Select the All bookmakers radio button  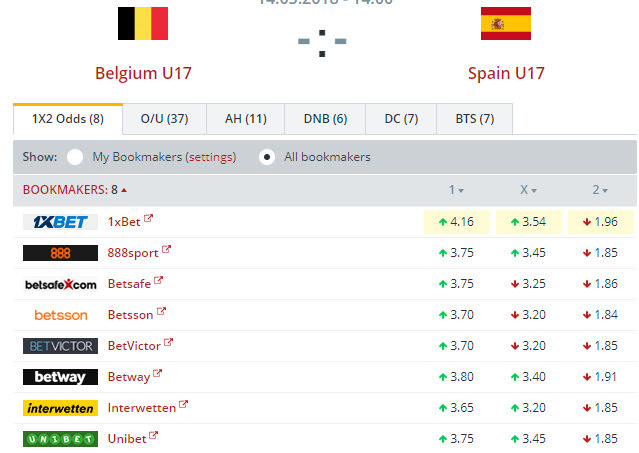pyautogui.click(x=267, y=157)
